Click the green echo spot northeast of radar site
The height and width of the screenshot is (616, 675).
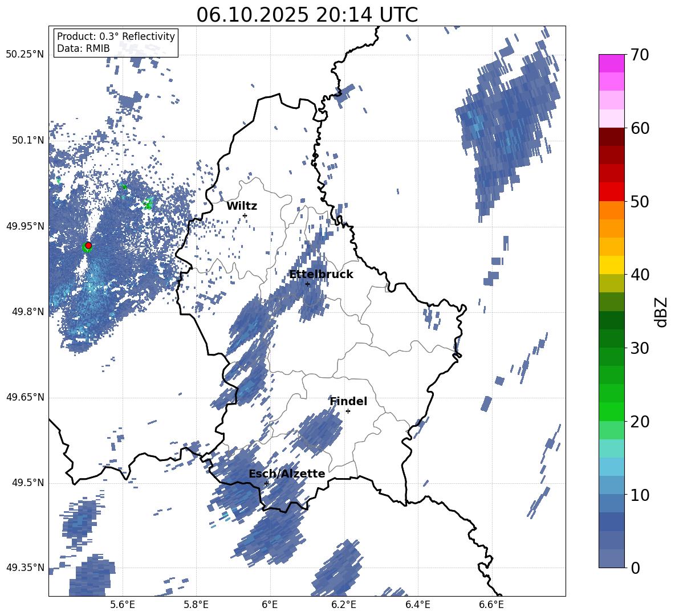pos(148,203)
